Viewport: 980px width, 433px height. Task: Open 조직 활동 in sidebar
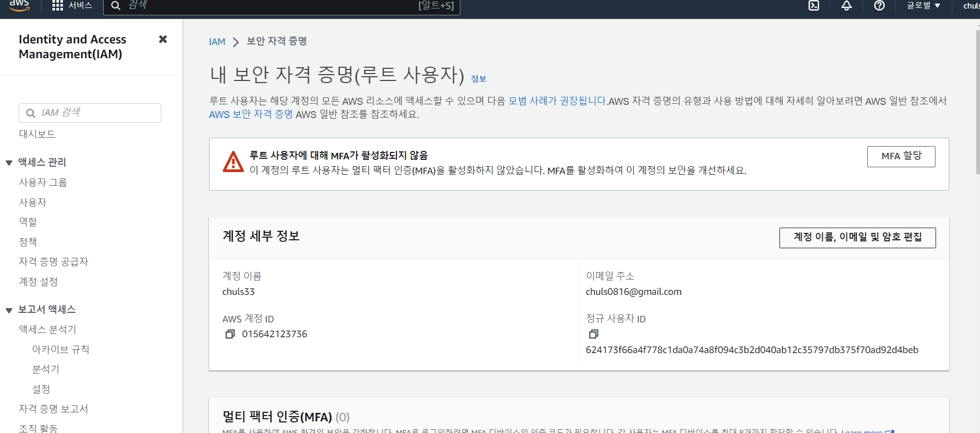(x=38, y=428)
